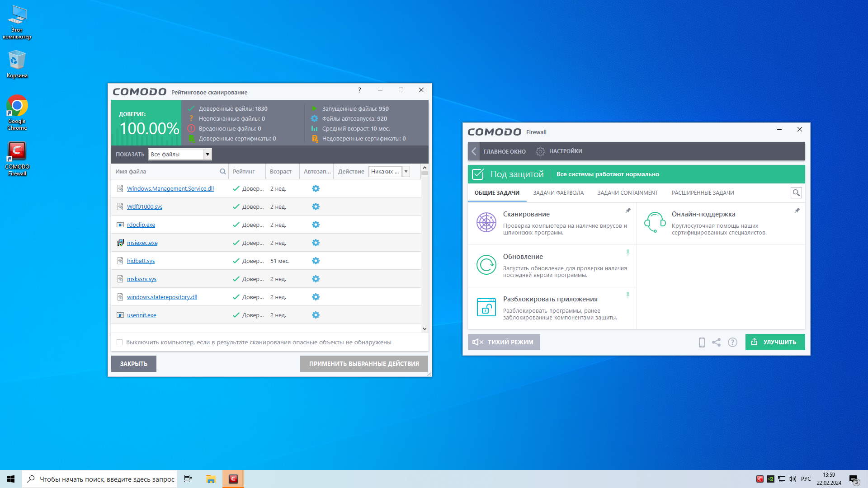Click the ТИХИЙ РЕЖИМ button

[504, 342]
